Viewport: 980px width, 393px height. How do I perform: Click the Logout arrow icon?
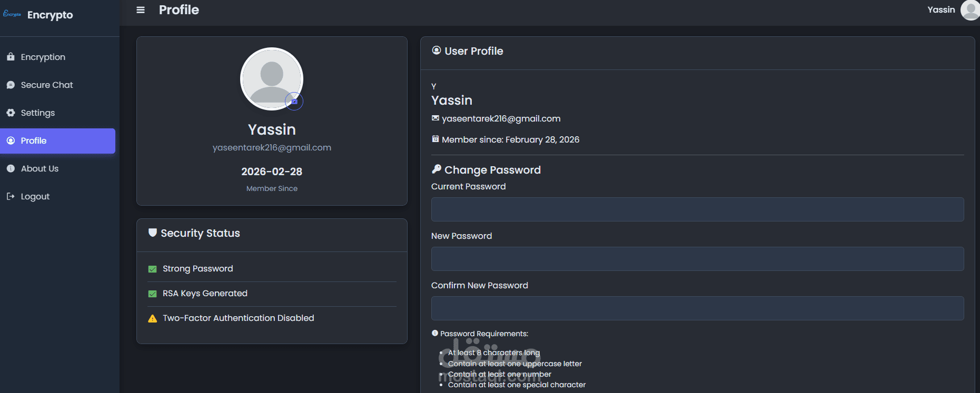coord(11,196)
